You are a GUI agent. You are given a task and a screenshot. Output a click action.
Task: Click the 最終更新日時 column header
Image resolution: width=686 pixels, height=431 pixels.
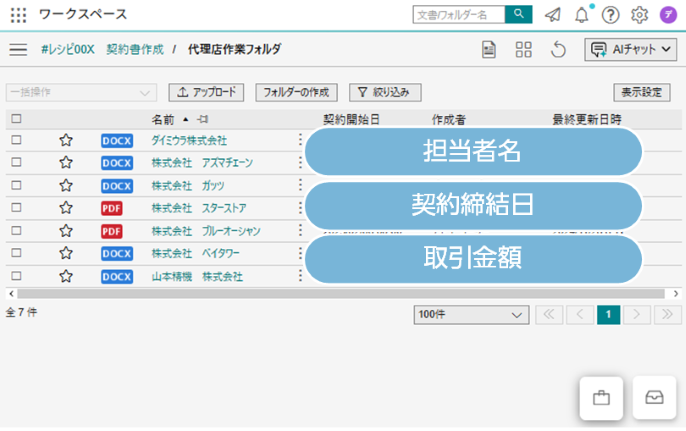[587, 119]
